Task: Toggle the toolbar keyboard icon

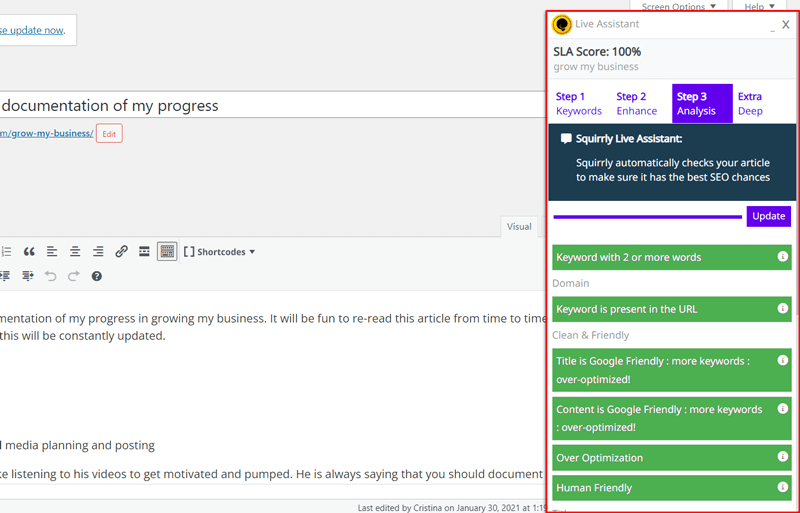Action: 167,252
